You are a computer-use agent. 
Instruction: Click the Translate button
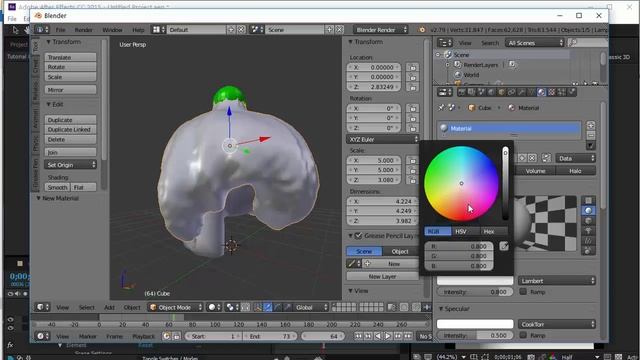70,57
